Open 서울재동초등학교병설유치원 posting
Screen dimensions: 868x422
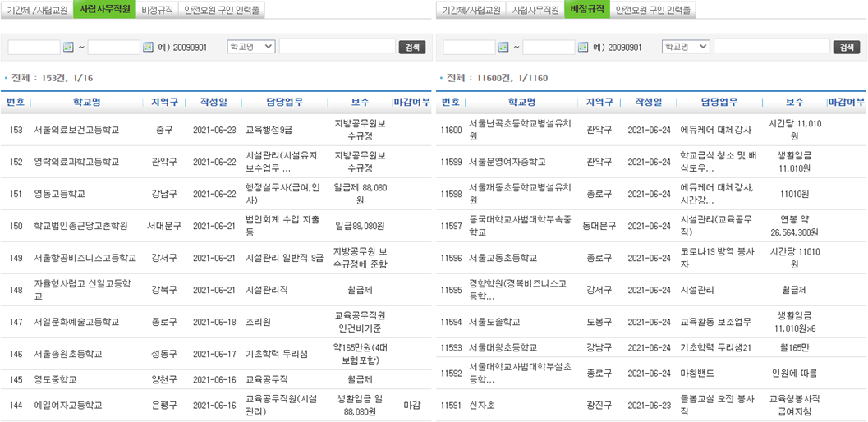click(520, 194)
